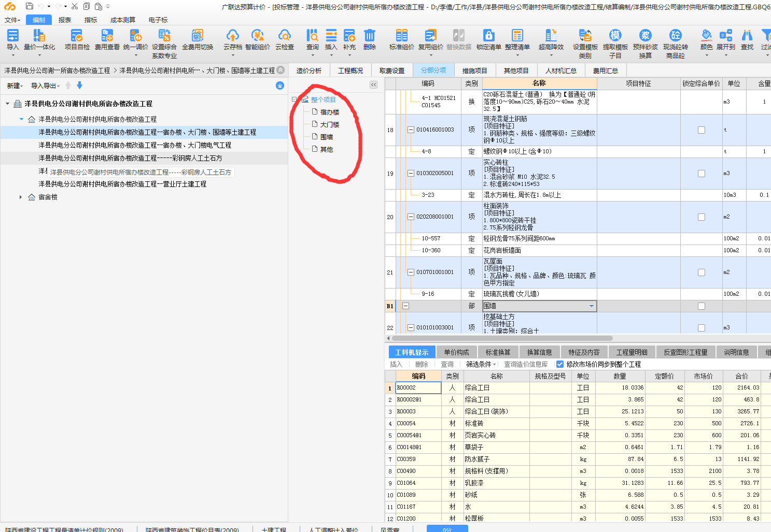The height and width of the screenshot is (532, 771).
Task: Run 项目自检 project self-check
Action: pos(77,40)
